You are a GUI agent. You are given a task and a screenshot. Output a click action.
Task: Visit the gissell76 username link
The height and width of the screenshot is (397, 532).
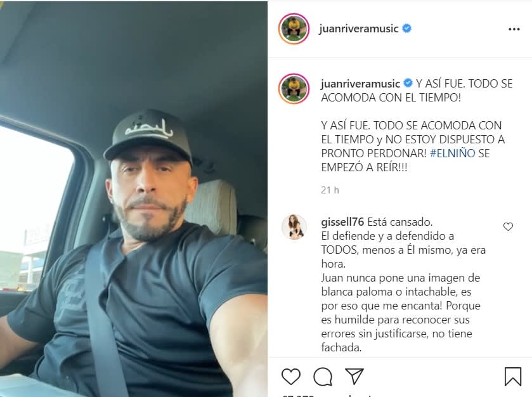[x=342, y=222]
